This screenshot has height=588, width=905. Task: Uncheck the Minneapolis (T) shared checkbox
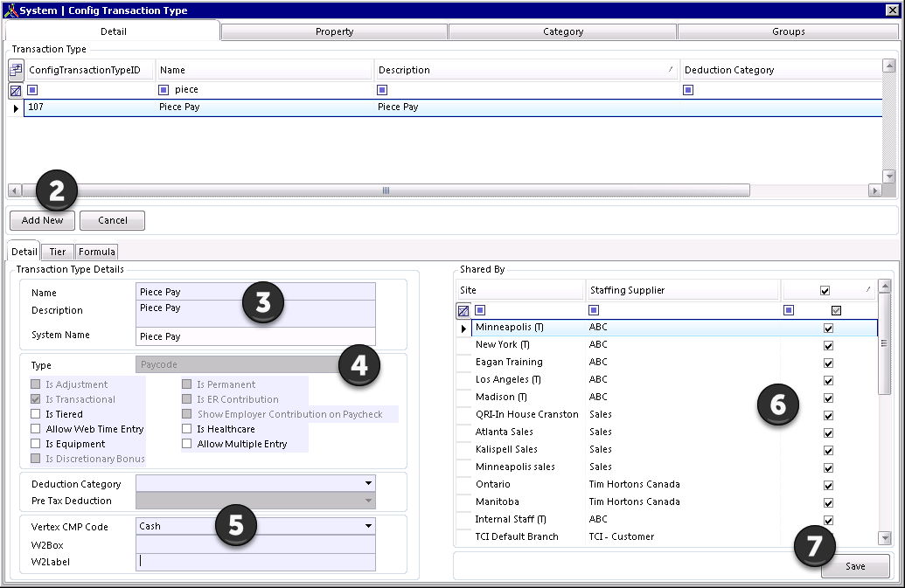(x=828, y=328)
